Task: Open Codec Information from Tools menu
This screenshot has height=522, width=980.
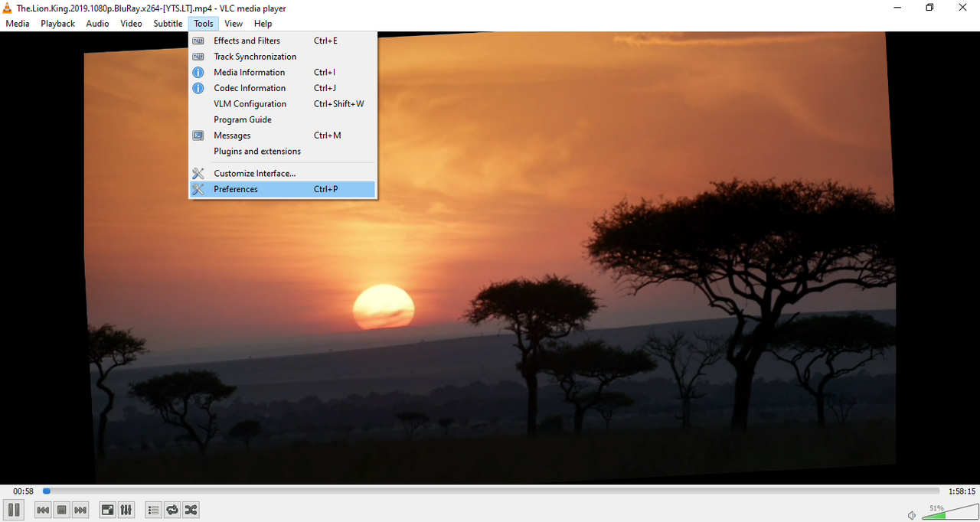Action: click(283, 88)
